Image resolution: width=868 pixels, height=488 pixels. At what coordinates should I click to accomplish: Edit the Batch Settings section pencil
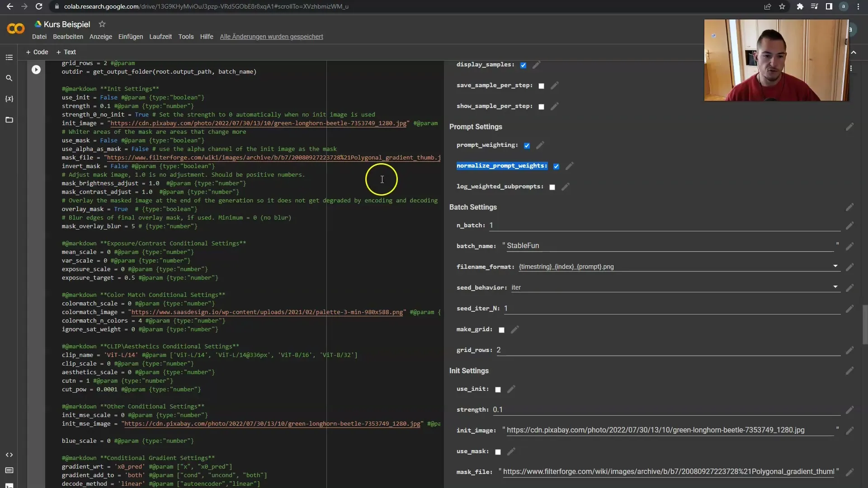coord(850,207)
